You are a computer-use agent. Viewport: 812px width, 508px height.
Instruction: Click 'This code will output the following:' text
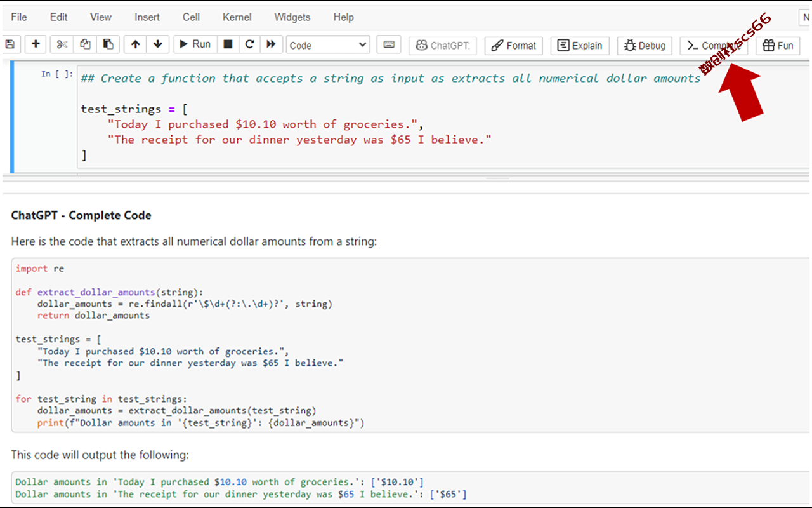100,455
